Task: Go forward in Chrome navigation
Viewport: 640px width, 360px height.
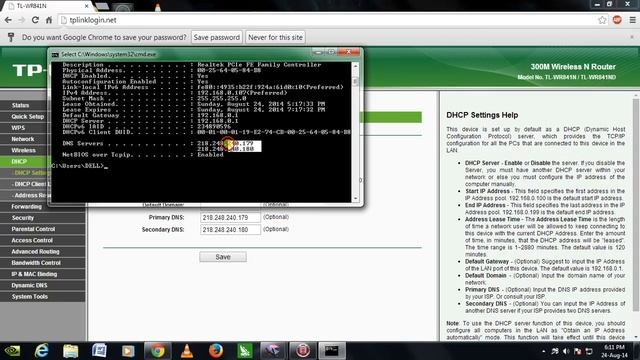Action: coord(21,20)
